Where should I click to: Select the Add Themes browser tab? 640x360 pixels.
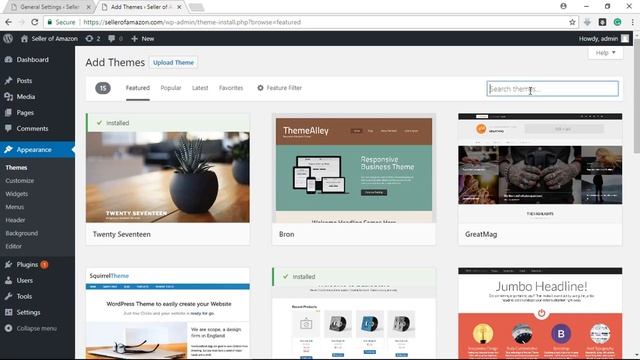pyautogui.click(x=141, y=7)
